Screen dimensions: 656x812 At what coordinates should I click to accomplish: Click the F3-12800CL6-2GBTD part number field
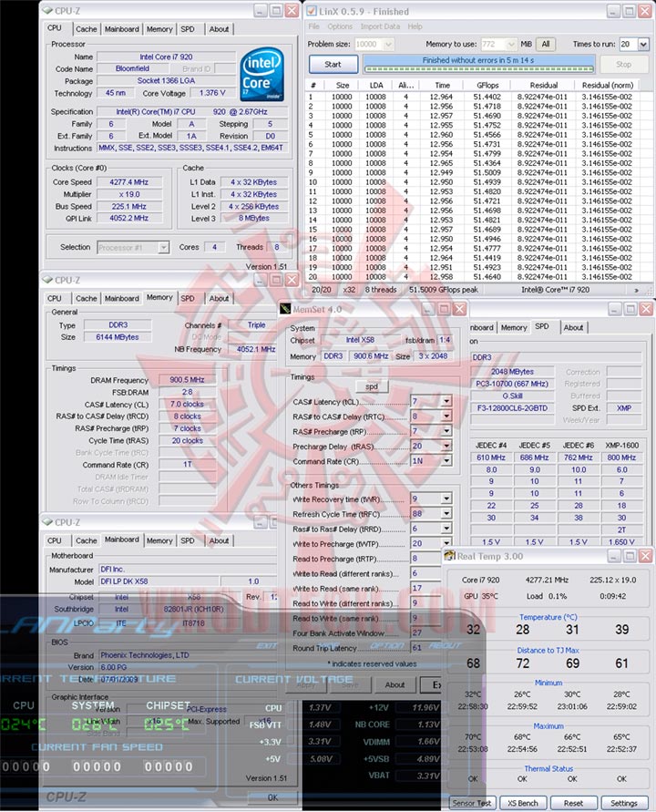coord(511,408)
